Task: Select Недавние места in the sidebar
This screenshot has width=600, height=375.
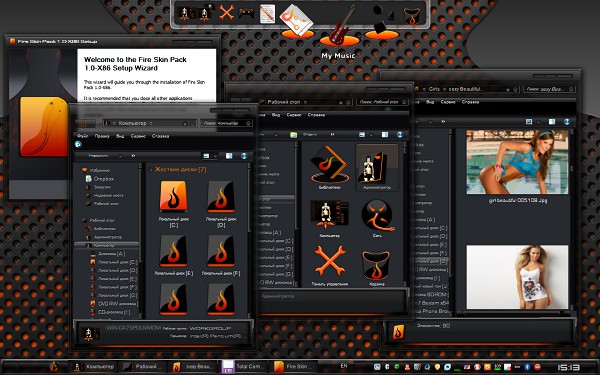Action: tap(104, 195)
